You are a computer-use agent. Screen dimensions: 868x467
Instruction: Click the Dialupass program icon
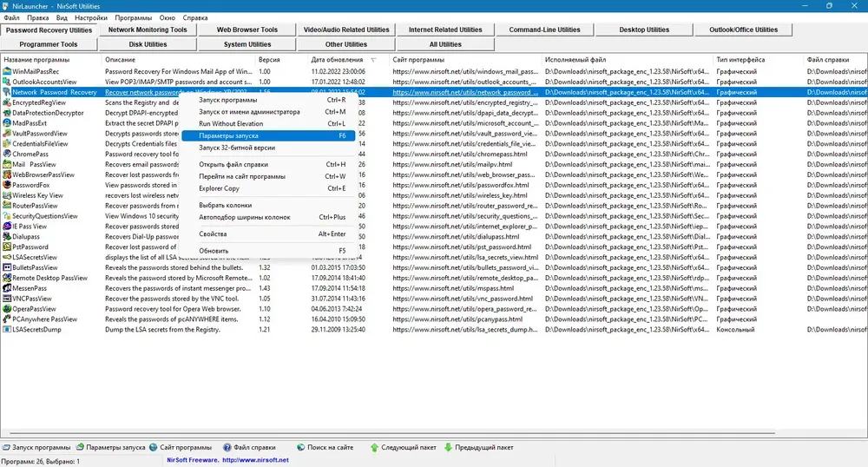7,237
